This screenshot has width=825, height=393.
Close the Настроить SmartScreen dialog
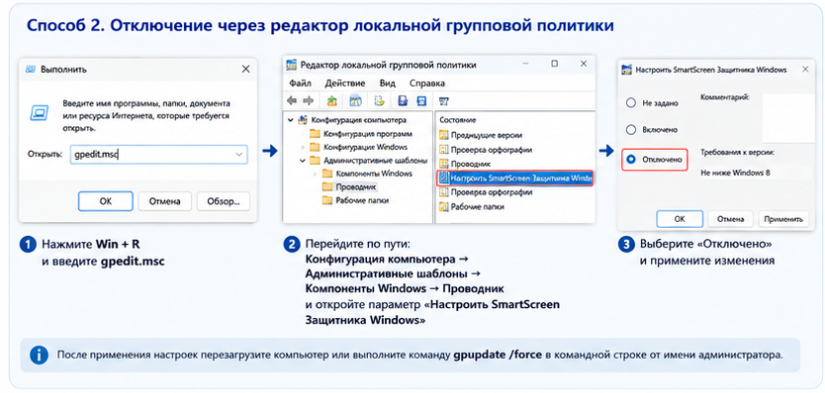(x=805, y=69)
